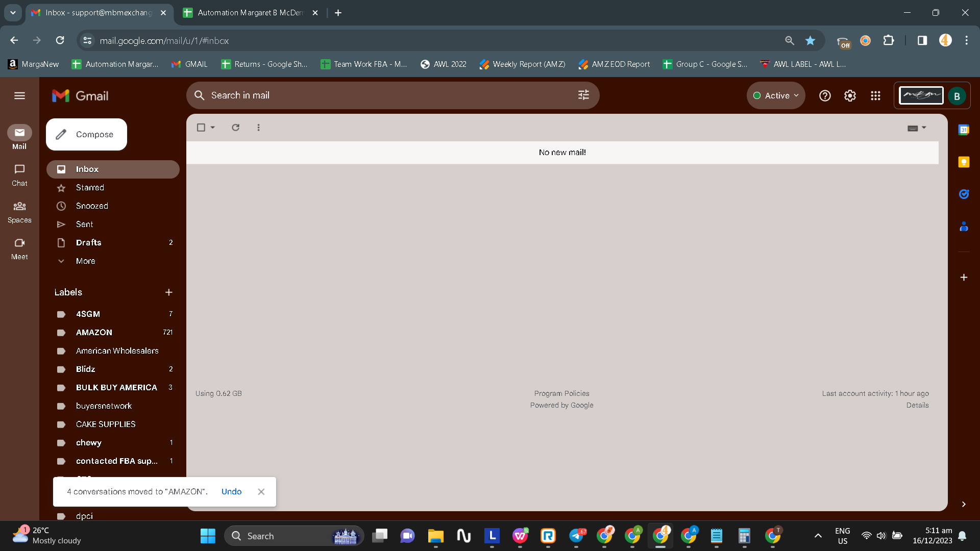Click the Search in mail field
The width and height of the screenshot is (980, 551).
tap(393, 95)
